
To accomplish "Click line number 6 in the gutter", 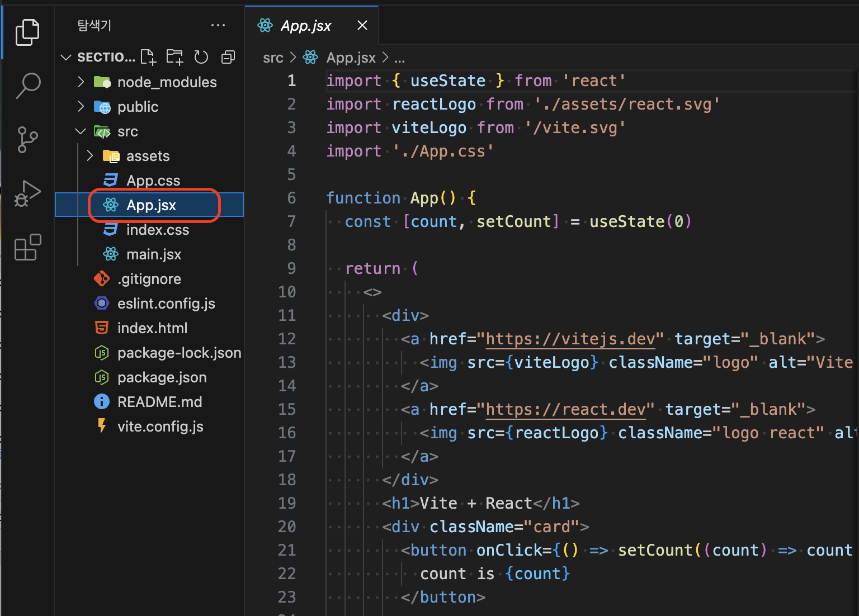I will point(291,198).
